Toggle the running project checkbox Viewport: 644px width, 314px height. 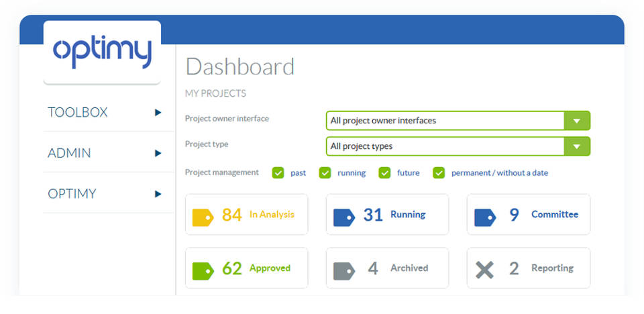coord(325,173)
